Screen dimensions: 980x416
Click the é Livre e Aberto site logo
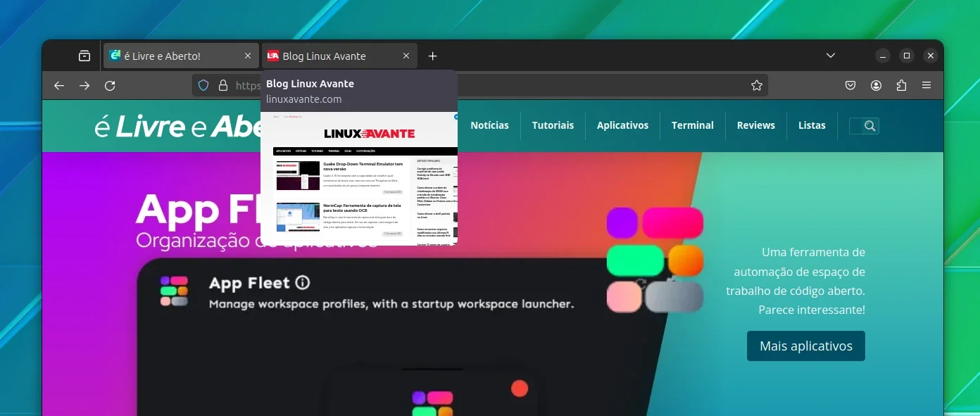(178, 126)
